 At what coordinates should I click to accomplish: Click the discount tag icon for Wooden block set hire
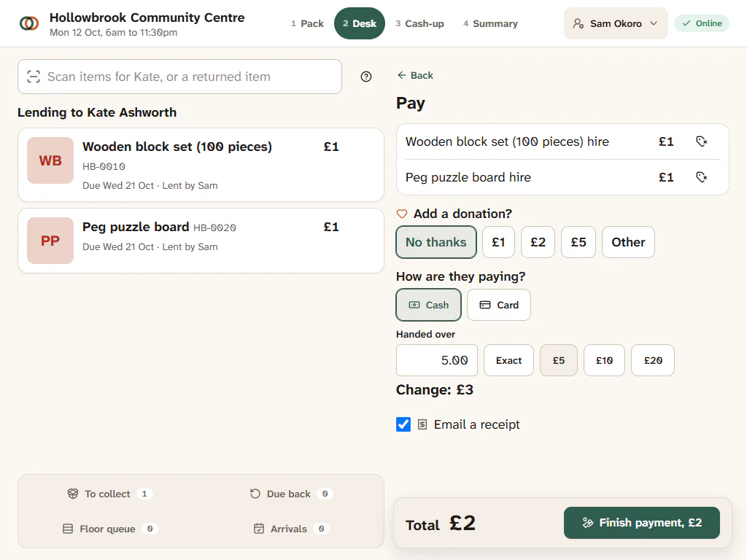[x=701, y=141]
